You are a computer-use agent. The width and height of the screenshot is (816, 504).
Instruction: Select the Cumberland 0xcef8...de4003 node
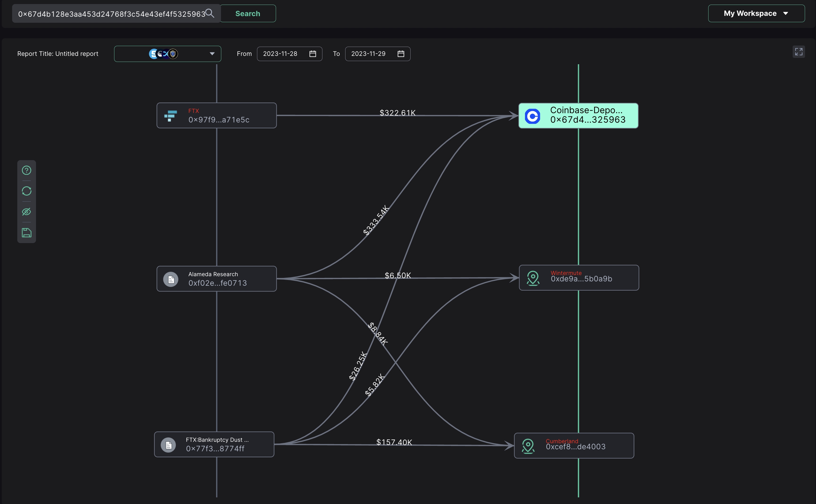pyautogui.click(x=574, y=446)
